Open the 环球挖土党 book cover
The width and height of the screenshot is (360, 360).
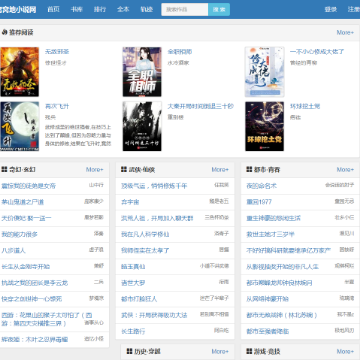[x=265, y=126]
